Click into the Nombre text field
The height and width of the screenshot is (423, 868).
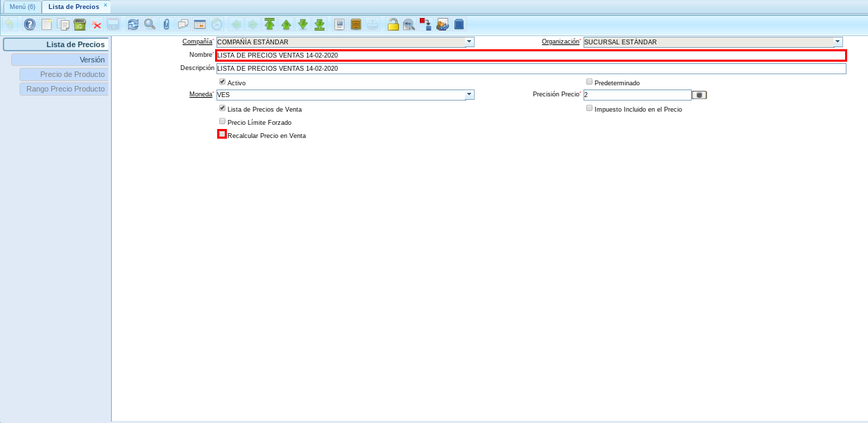pos(531,55)
